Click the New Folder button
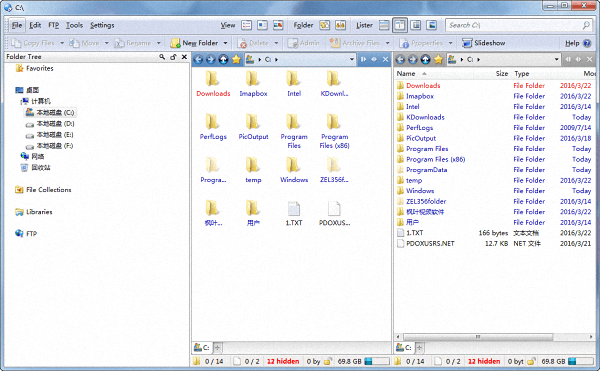Screen dimensions: 600x371 click(194, 43)
